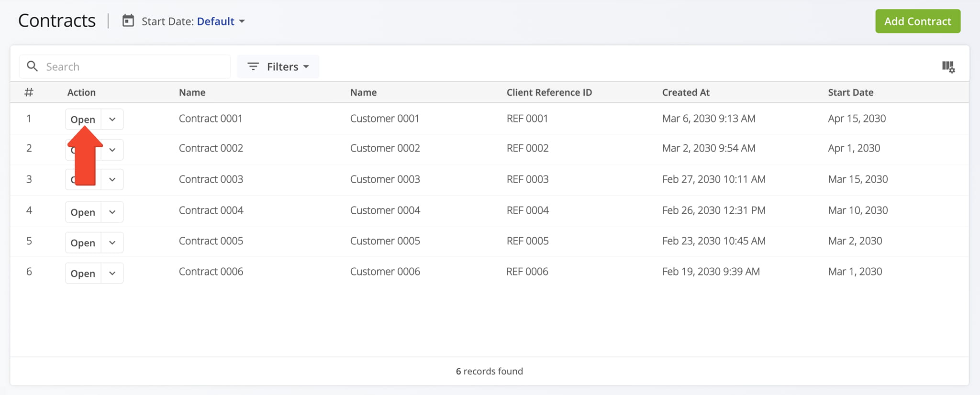Open the Start Date Default dropdown
Viewport: 980px width, 395px height.
coord(221,22)
